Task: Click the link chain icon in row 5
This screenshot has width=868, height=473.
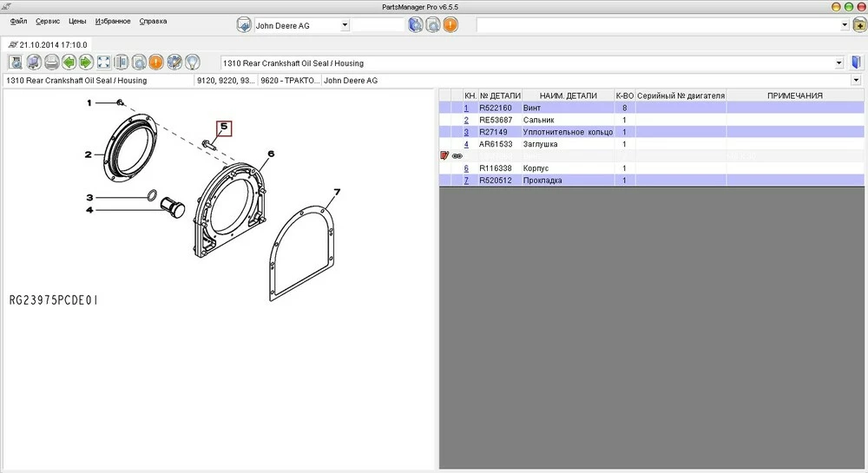Action: 457,156
